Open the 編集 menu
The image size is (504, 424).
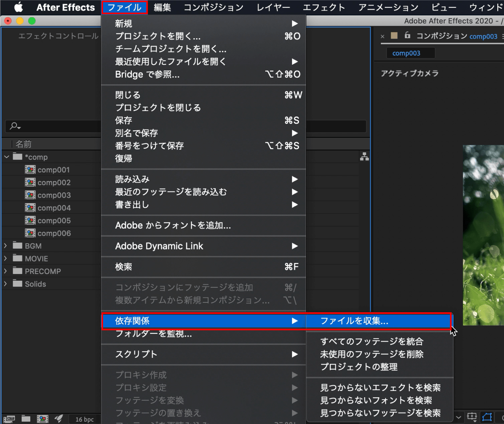(x=162, y=7)
